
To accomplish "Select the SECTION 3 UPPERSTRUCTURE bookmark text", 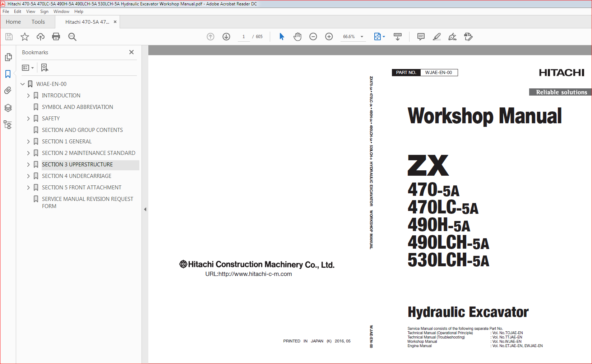I will click(x=77, y=165).
